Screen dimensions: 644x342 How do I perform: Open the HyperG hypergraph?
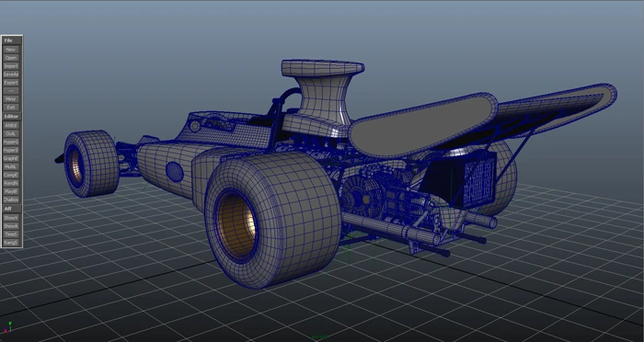11,142
